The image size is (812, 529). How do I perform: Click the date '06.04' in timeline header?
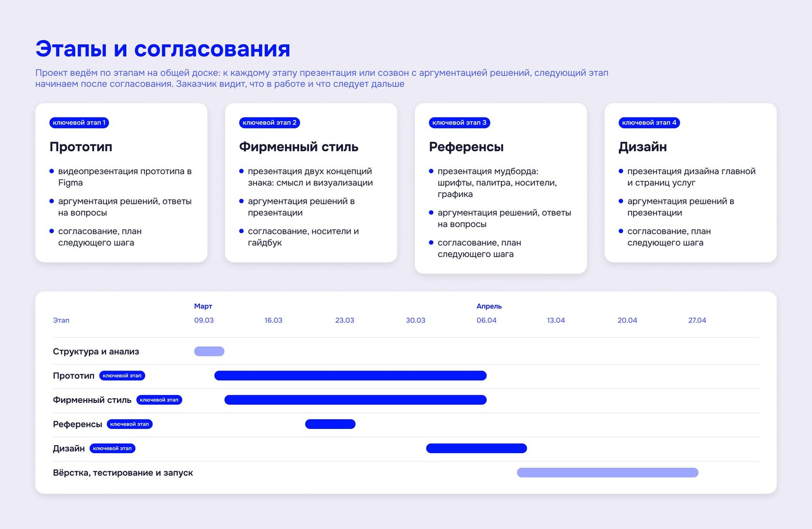pos(487,320)
